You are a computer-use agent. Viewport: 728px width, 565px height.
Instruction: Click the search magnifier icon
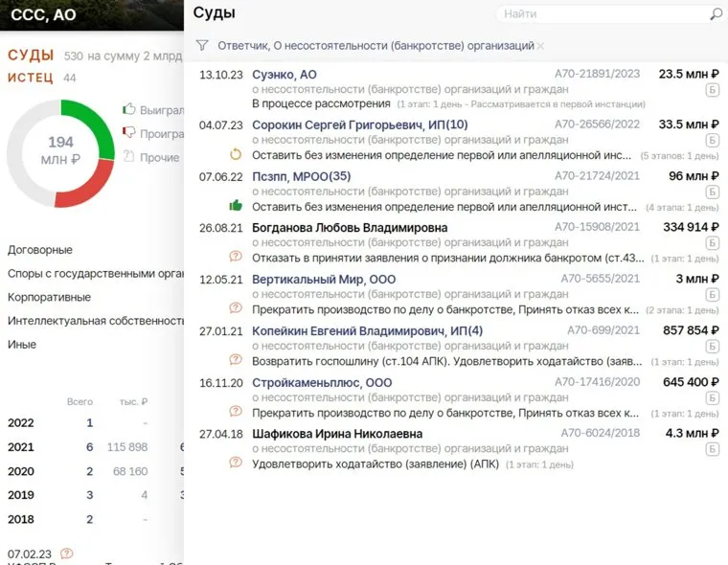716,14
